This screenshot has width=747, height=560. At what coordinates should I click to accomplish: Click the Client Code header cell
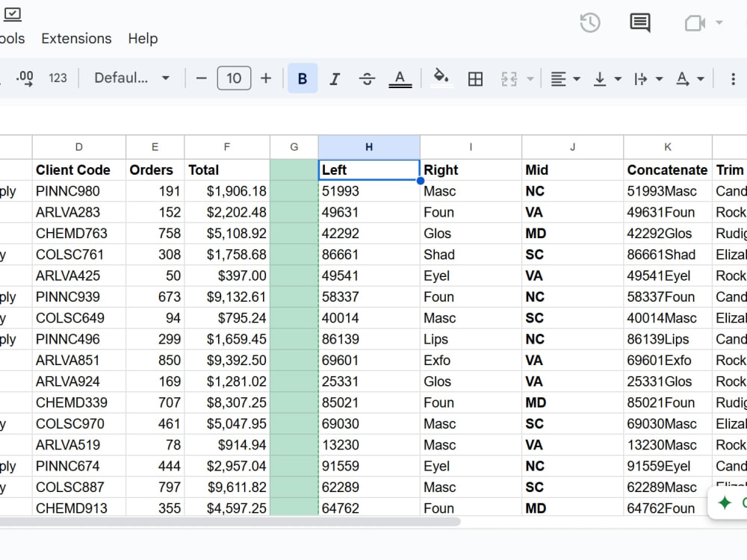(x=79, y=170)
